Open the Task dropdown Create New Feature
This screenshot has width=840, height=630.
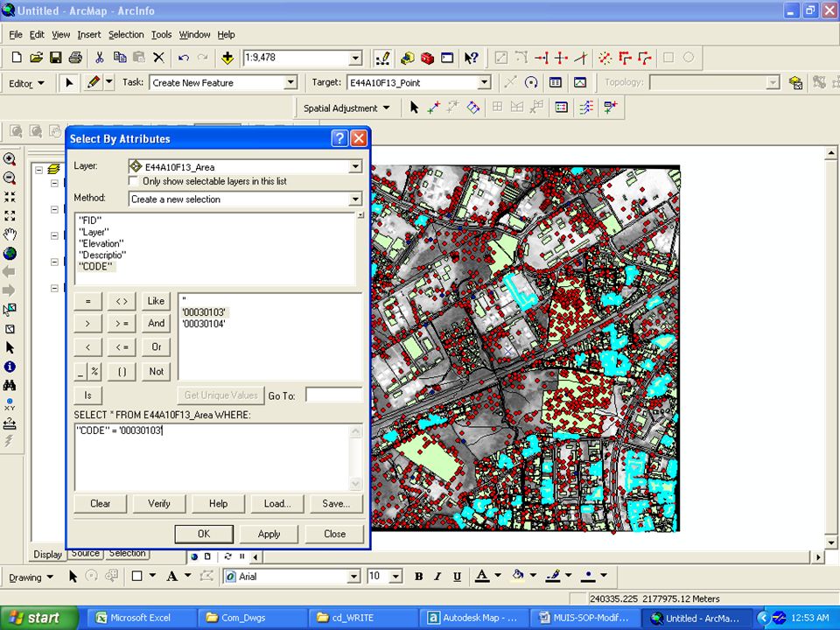[290, 83]
